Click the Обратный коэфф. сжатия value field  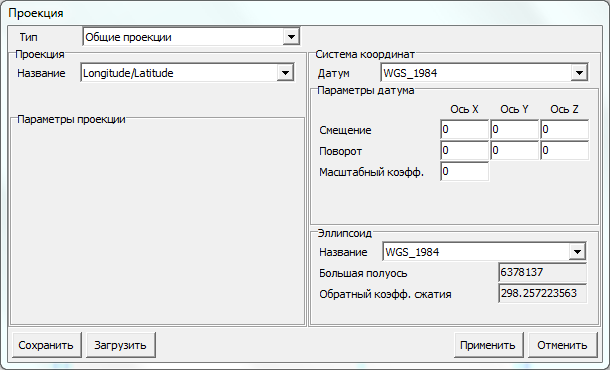pos(542,293)
